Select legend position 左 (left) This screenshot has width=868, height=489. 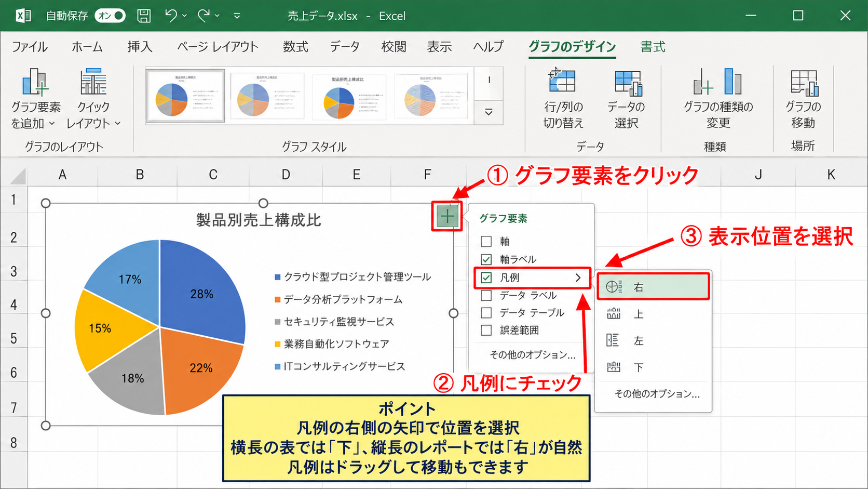(653, 341)
